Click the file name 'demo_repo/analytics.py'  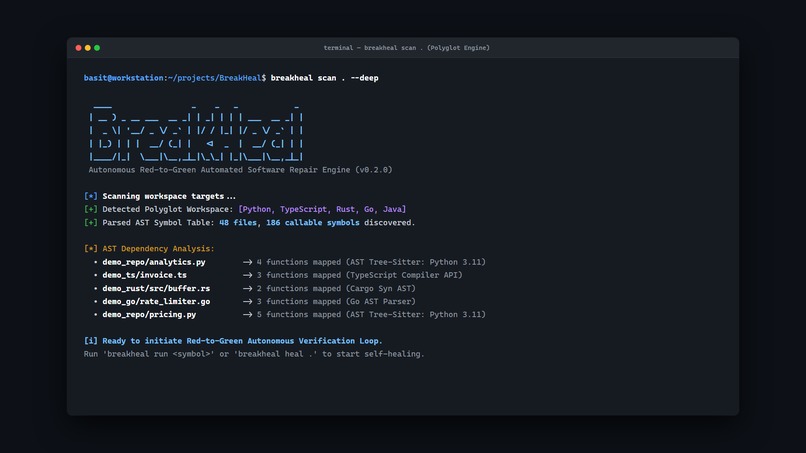(154, 262)
